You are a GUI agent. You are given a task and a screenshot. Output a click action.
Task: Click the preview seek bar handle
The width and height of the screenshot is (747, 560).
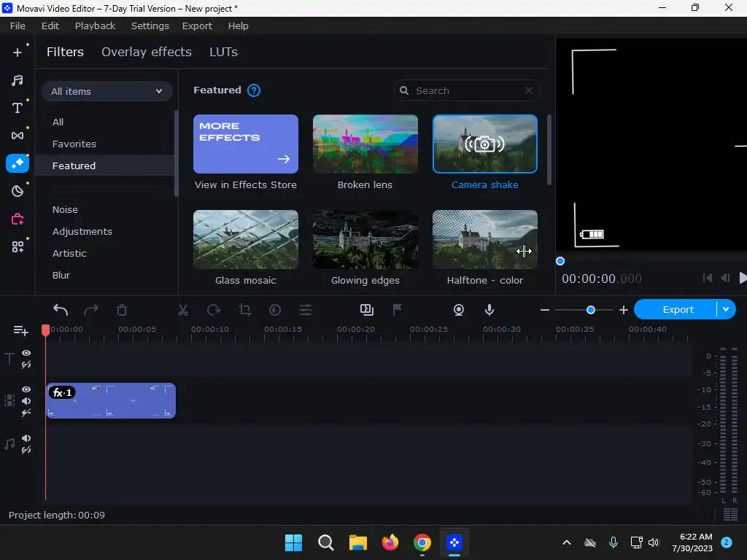(x=560, y=261)
